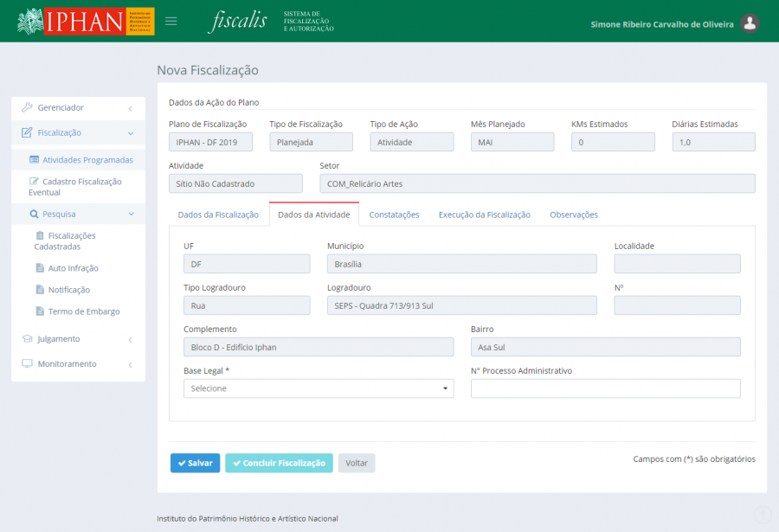Open the user profile avatar icon

[750, 23]
